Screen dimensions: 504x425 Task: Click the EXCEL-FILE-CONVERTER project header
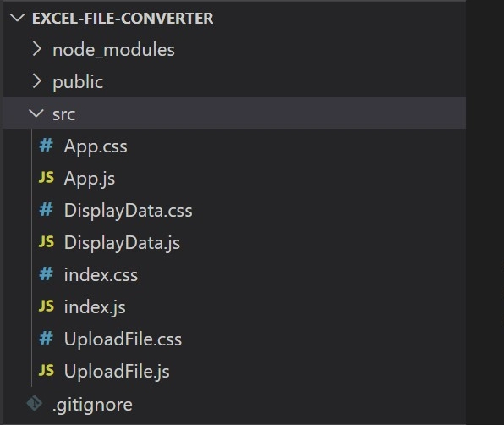click(x=123, y=18)
